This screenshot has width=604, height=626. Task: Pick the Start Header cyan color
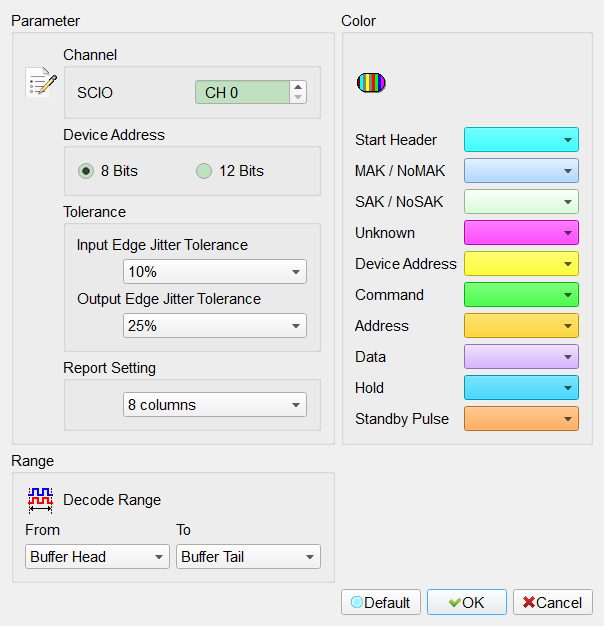pos(521,140)
